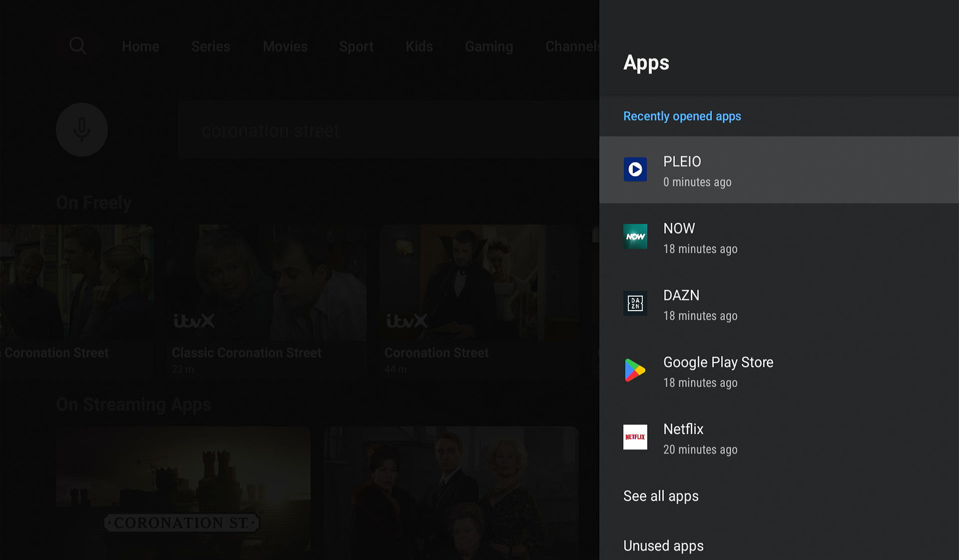959x560 pixels.
Task: Choose the Netflix app name text
Action: pyautogui.click(x=684, y=429)
